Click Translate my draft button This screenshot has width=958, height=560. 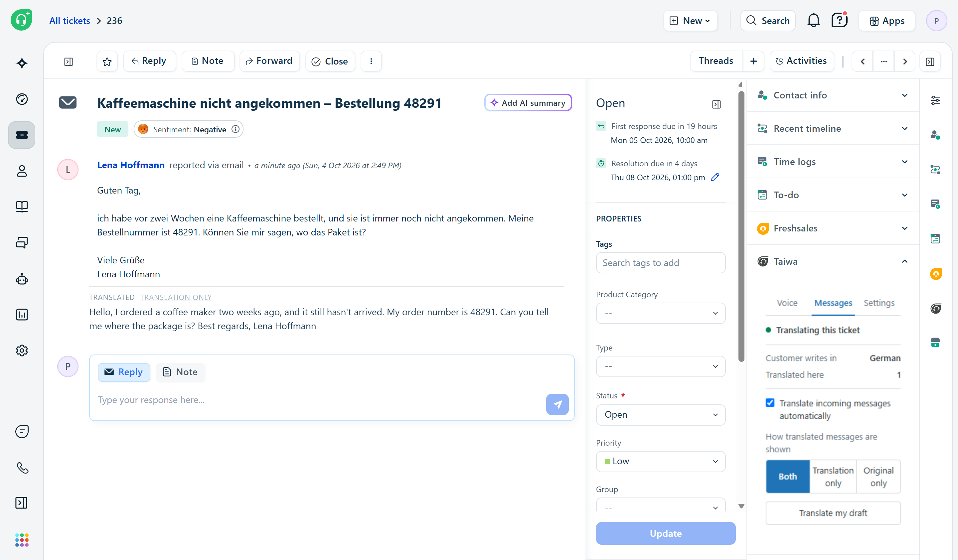click(x=833, y=513)
